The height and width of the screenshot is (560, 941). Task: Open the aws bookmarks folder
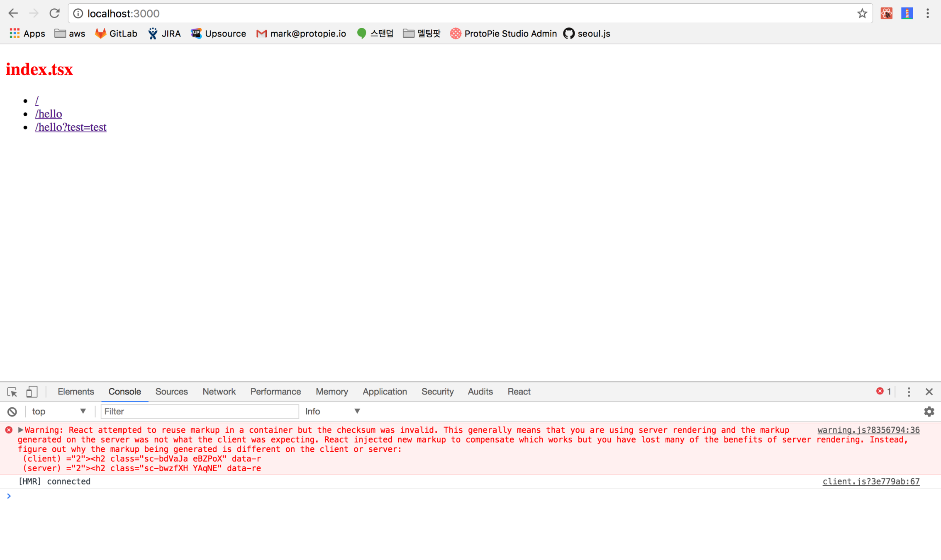click(70, 34)
